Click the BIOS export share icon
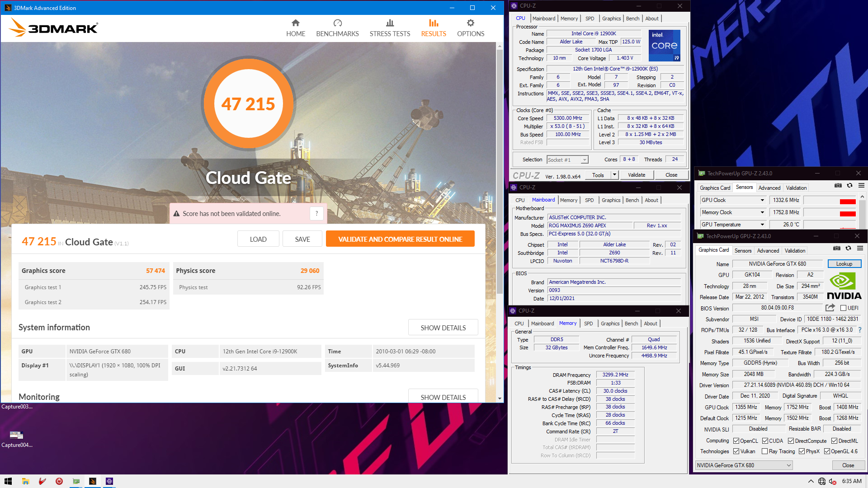This screenshot has width=868, height=488. pos(830,308)
